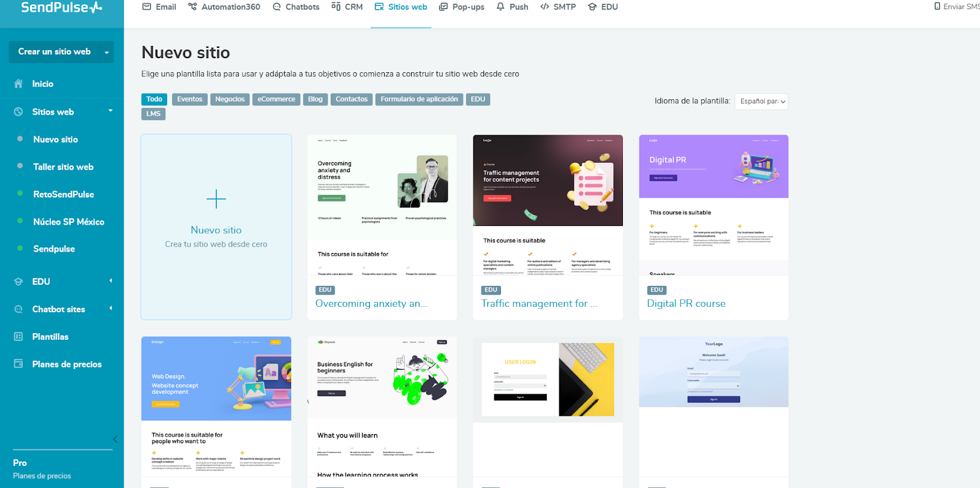Open the Overcoming anxiety template title
Screen dimensions: 980x488
point(371,304)
